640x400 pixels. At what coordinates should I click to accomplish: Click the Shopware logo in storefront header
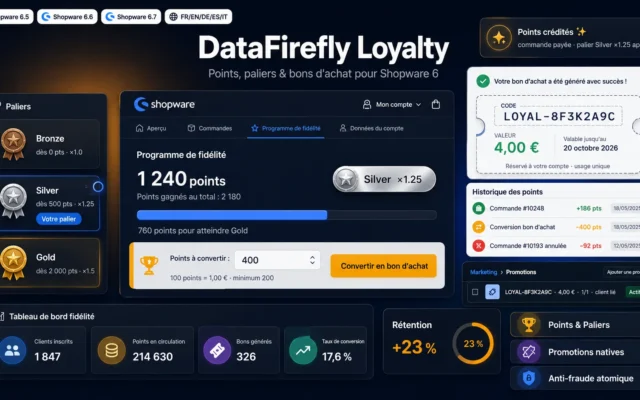164,104
